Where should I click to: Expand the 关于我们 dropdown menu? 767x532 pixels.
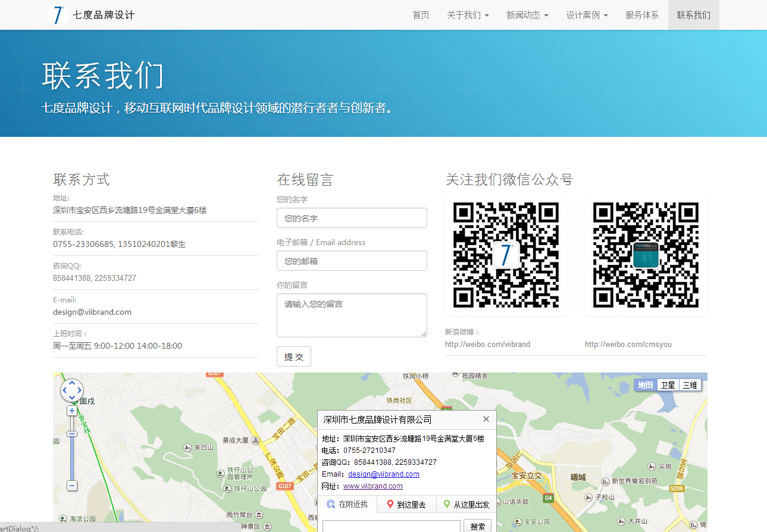point(468,15)
